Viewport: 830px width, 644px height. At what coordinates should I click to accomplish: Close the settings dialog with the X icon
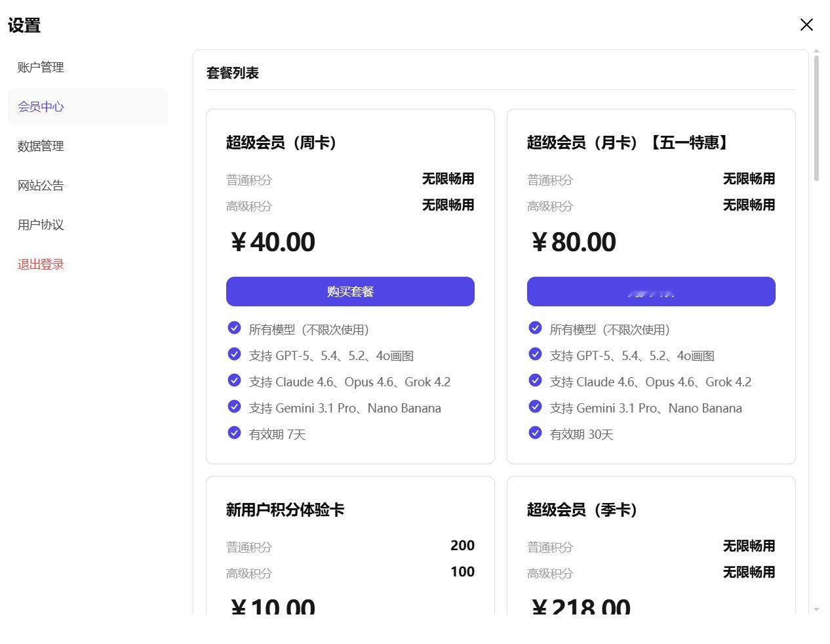click(806, 25)
